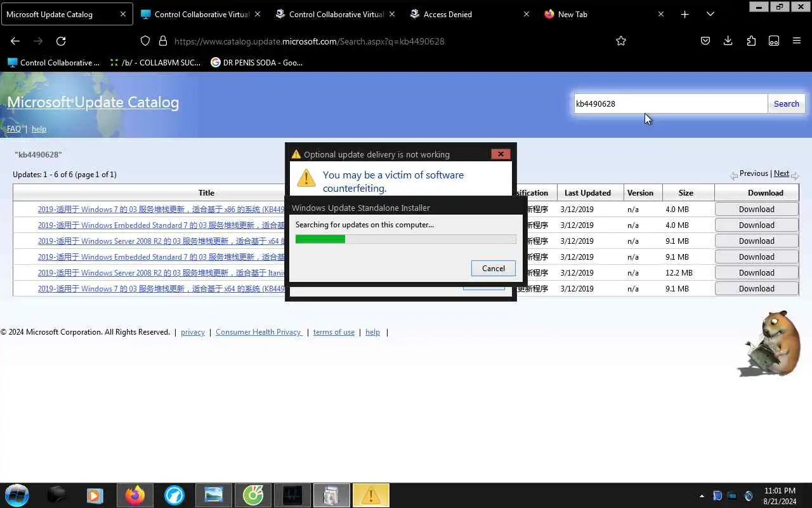Close the New Tab tab
812x508 pixels.
pos(660,14)
